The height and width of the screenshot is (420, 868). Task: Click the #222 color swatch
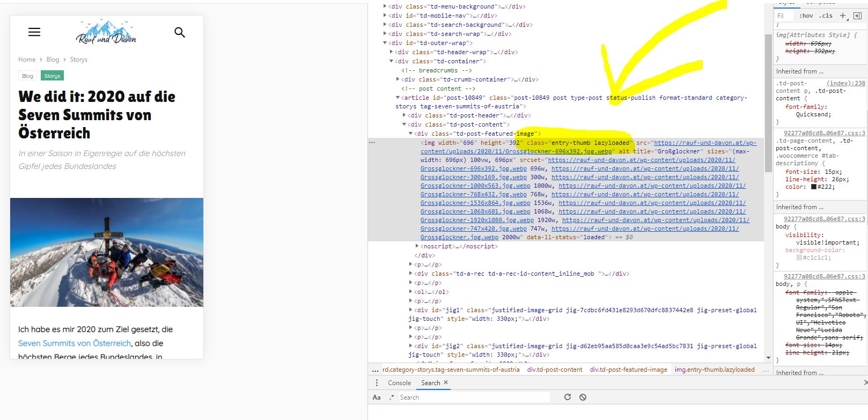point(814,187)
